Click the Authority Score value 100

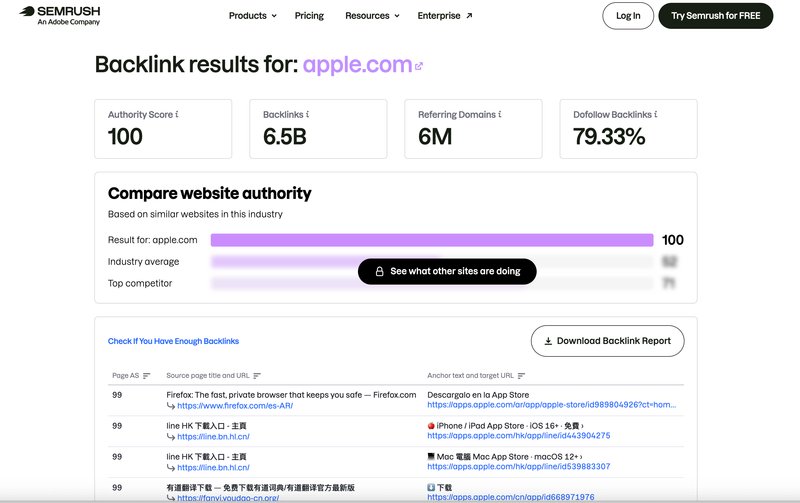click(125, 137)
